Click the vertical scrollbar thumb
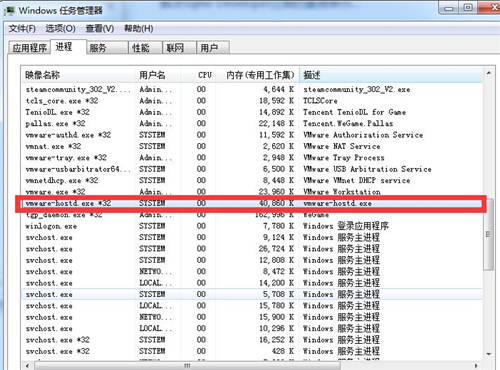This screenshot has width=500, height=370. pos(488,234)
